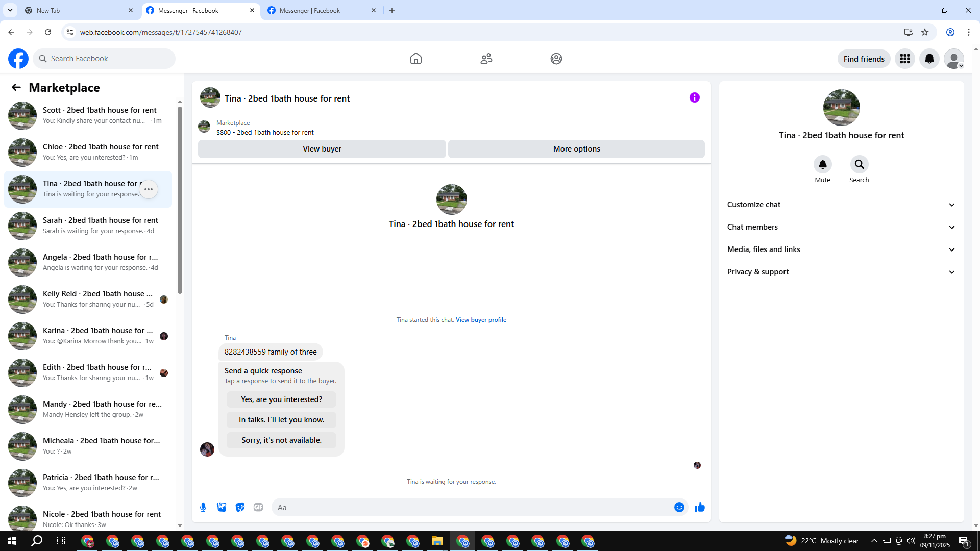
Task: Click the Facebook logo icon
Action: click(x=18, y=59)
